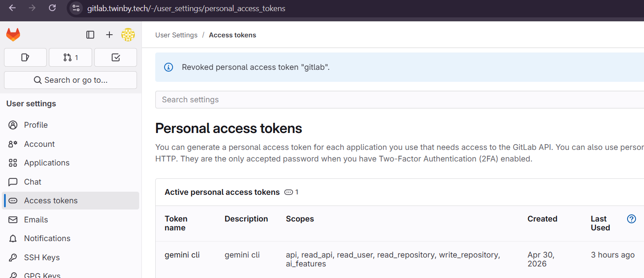This screenshot has width=644, height=278.
Task: Open Applications settings page
Action: click(x=71, y=163)
